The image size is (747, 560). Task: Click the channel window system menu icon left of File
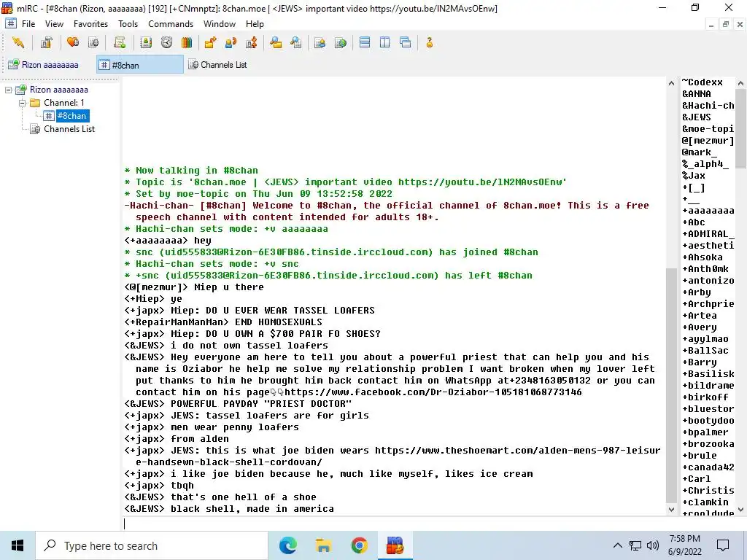[x=10, y=23]
